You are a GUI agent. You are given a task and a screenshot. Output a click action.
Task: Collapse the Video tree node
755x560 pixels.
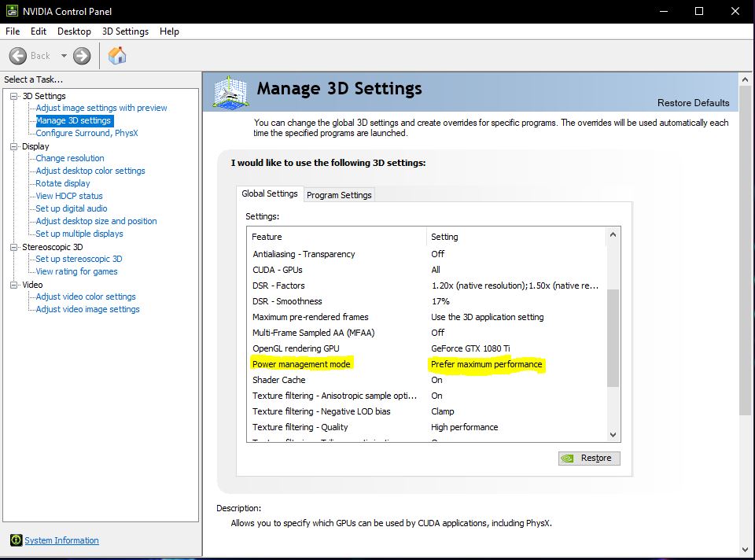pyautogui.click(x=14, y=285)
